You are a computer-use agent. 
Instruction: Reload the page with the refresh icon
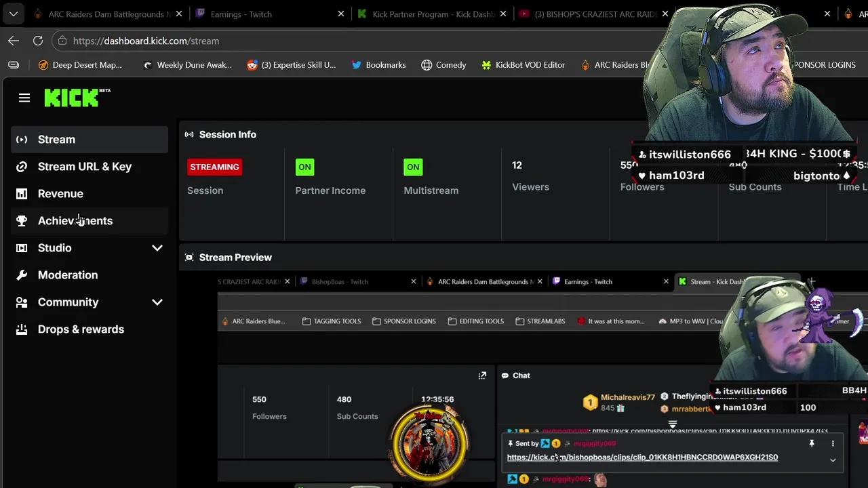(38, 41)
